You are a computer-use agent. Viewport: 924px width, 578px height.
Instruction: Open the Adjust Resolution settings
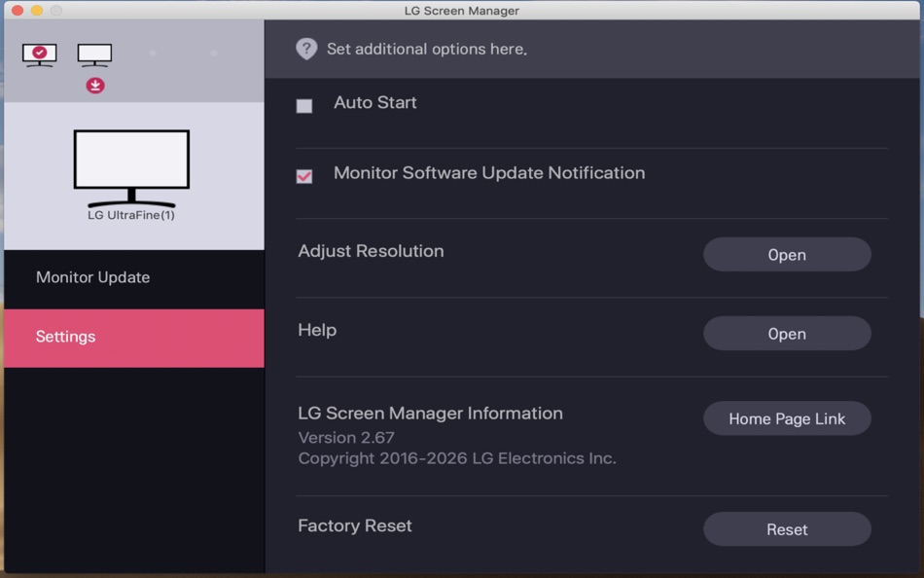pos(787,254)
